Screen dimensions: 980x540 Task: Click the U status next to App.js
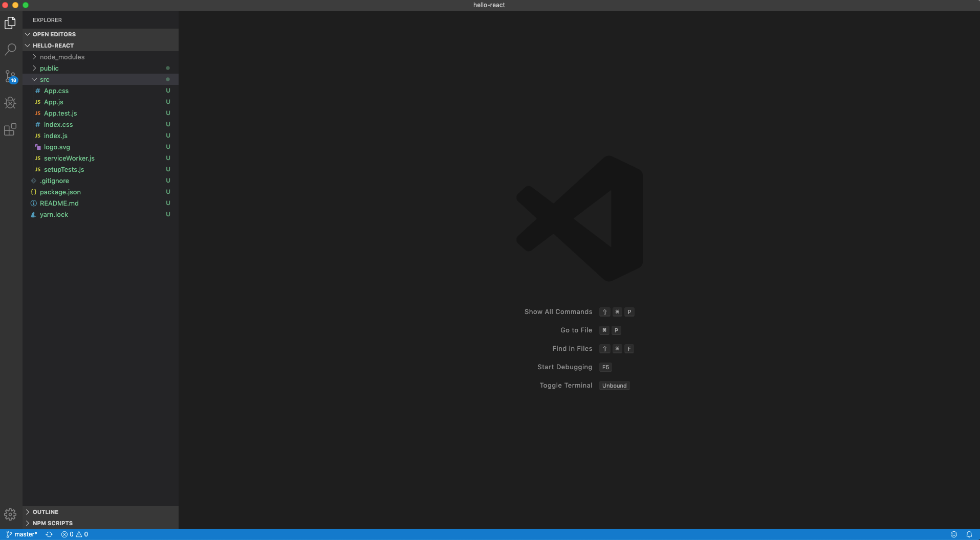[x=168, y=102]
